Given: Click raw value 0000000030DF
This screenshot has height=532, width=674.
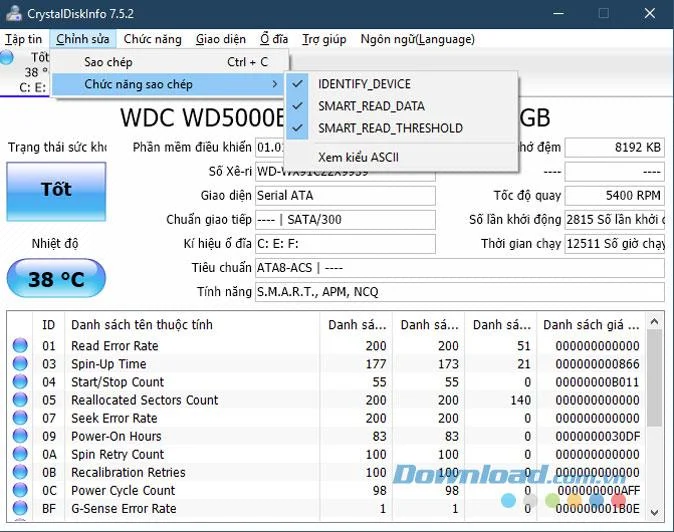Looking at the screenshot, I should 597,436.
